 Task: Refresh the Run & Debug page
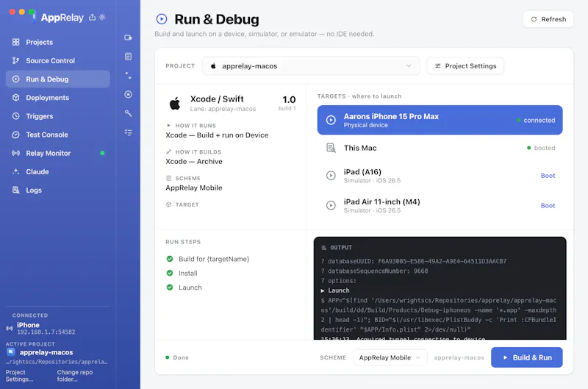pyautogui.click(x=548, y=19)
